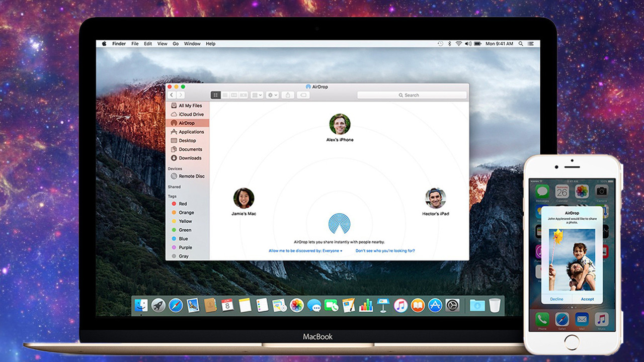Switch Finder to icon view
The width and height of the screenshot is (644, 362).
point(215,95)
